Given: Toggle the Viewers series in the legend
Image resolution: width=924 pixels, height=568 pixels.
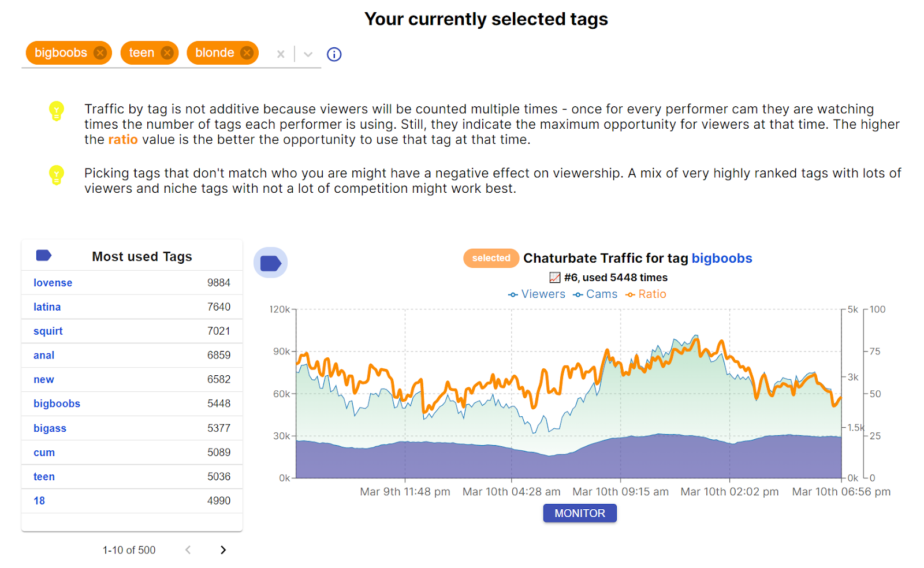Looking at the screenshot, I should (536, 294).
